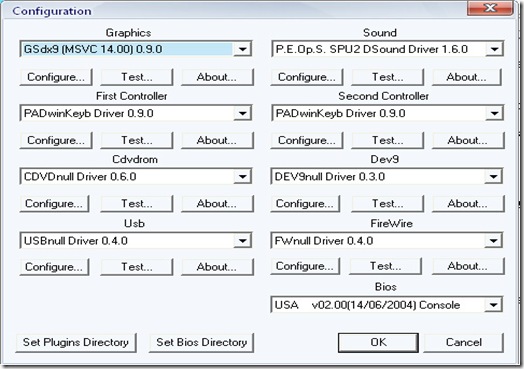Viewport: 524px width, 369px height.
Task: Open About for the Usb plugin
Action: [x=217, y=267]
